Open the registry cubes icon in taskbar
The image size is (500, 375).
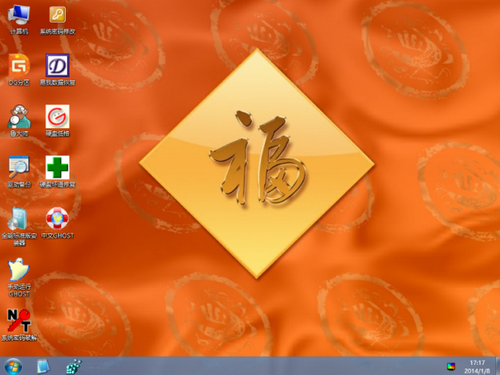pyautogui.click(x=74, y=366)
